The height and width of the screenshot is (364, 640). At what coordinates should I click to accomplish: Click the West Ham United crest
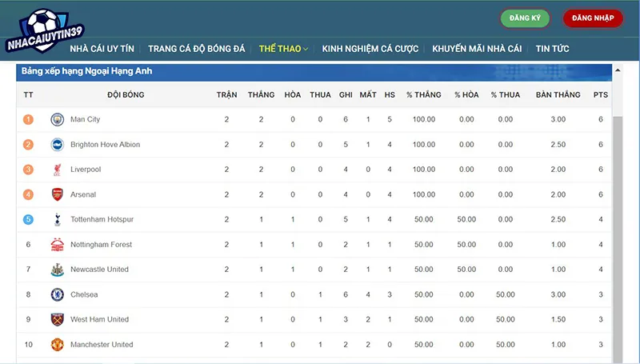point(57,319)
